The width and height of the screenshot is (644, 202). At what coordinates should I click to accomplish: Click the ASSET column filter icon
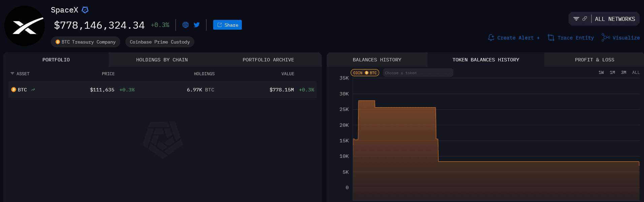[x=12, y=74]
